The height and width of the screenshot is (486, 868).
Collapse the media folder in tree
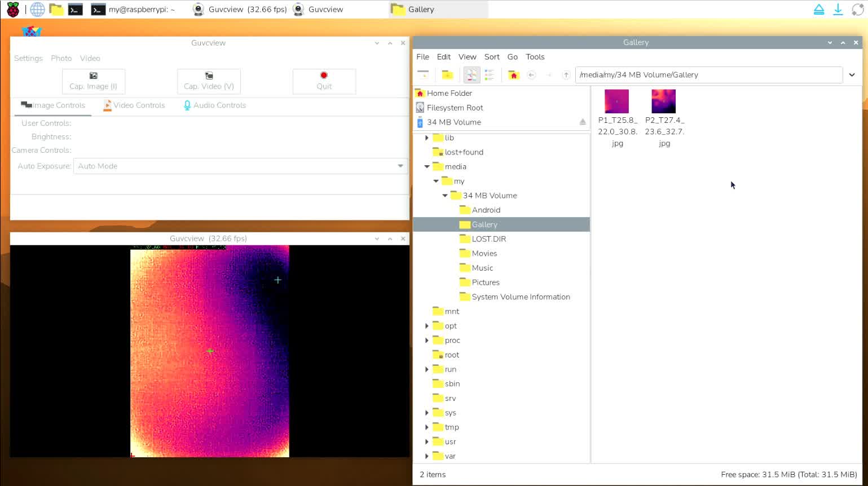pyautogui.click(x=427, y=167)
